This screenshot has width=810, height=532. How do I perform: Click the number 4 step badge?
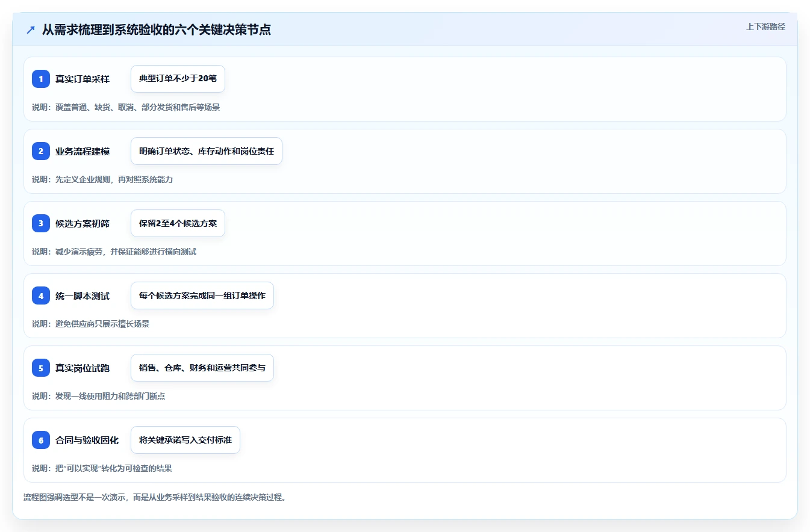pos(41,295)
